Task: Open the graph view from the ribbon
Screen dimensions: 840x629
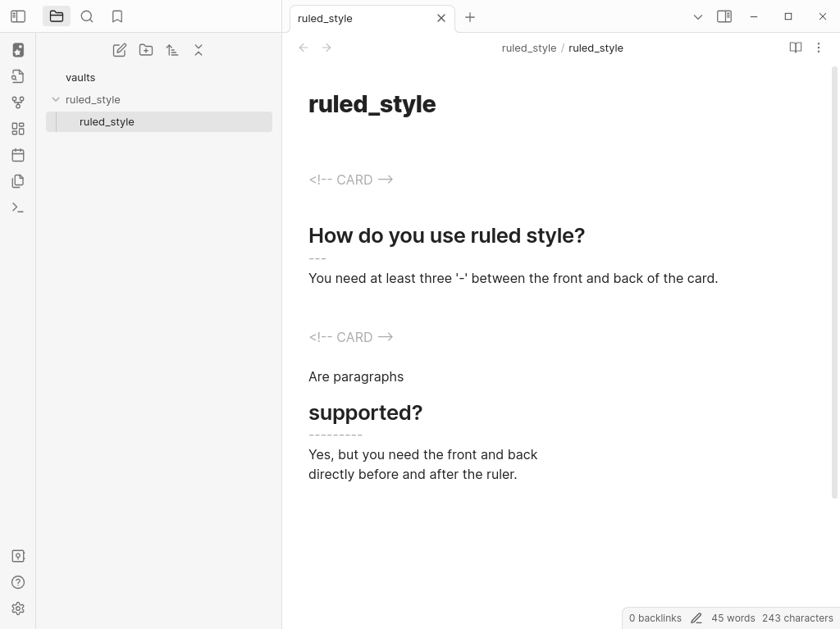Action: coord(18,103)
